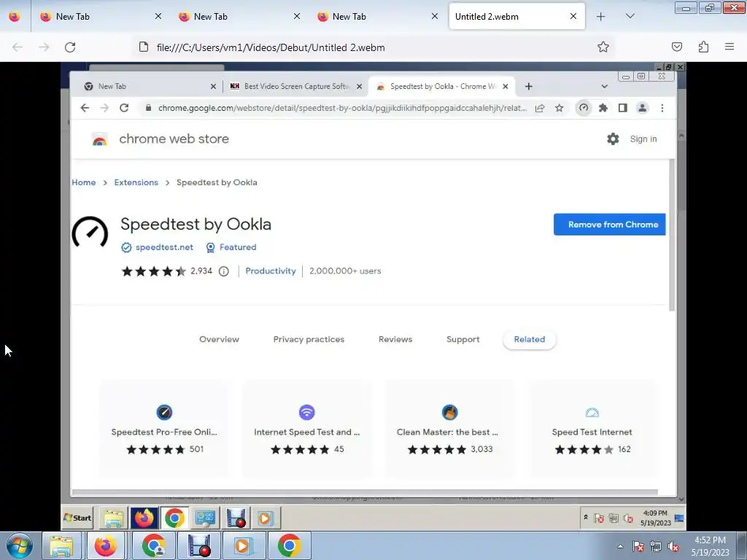Click 2,000,000+ users text

pos(345,271)
